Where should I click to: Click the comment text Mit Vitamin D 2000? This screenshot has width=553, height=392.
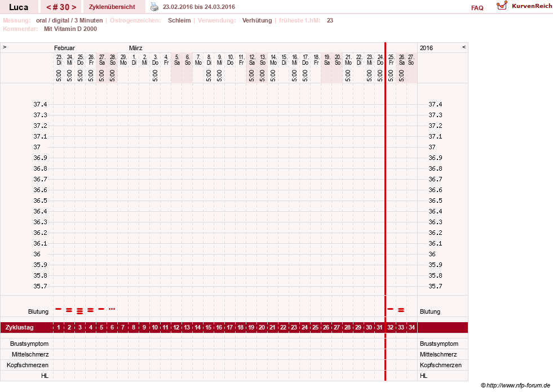[x=70, y=29]
